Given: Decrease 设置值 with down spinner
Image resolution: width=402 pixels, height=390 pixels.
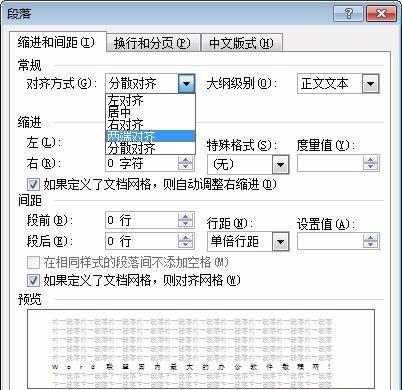Looking at the screenshot, I should (x=370, y=245).
